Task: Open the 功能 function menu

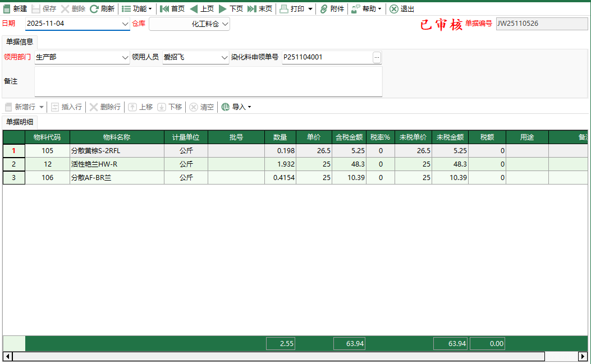Action: point(136,8)
